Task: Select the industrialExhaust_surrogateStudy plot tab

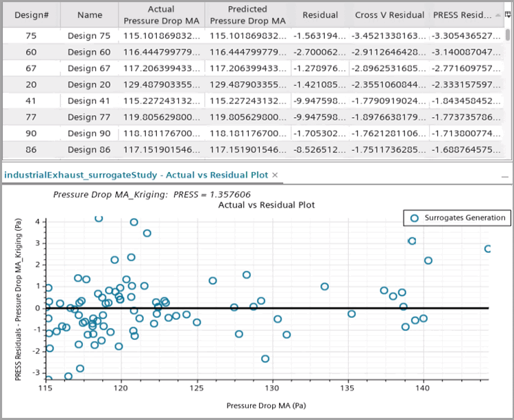Action: click(136, 175)
